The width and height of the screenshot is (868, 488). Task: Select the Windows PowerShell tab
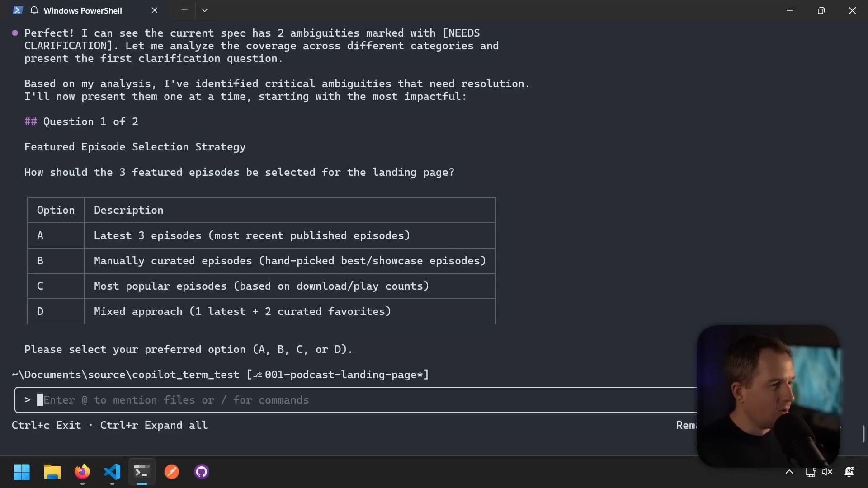83,10
